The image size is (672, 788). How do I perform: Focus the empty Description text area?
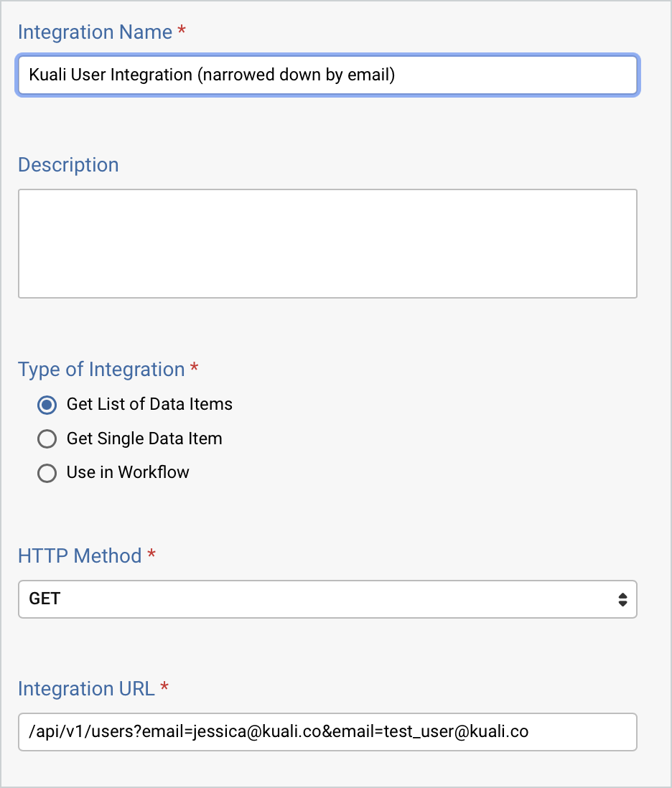coord(327,243)
